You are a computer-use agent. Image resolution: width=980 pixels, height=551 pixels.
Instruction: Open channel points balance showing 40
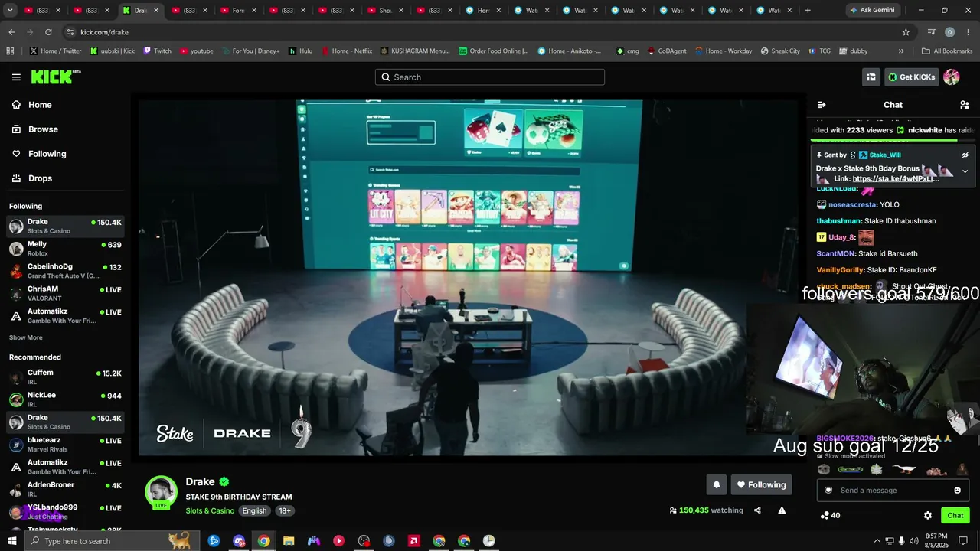coord(830,515)
